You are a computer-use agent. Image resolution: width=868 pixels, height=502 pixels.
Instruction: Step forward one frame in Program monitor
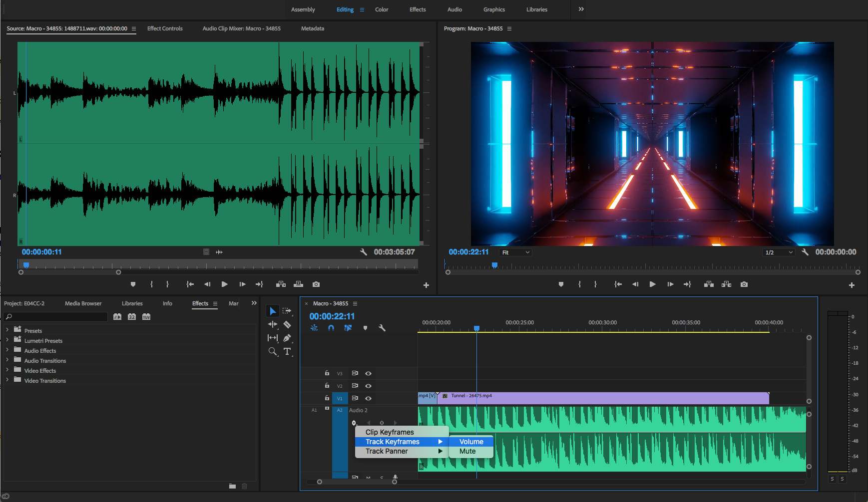[x=670, y=284]
